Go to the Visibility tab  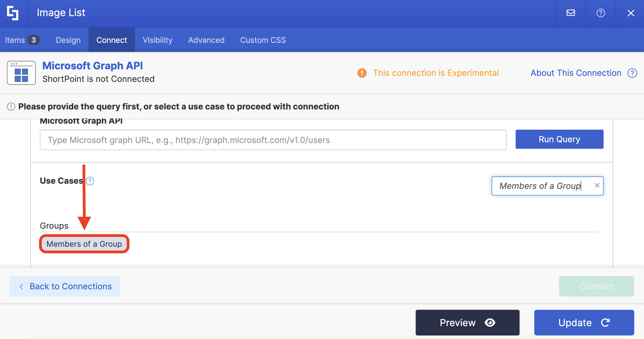(x=158, y=40)
